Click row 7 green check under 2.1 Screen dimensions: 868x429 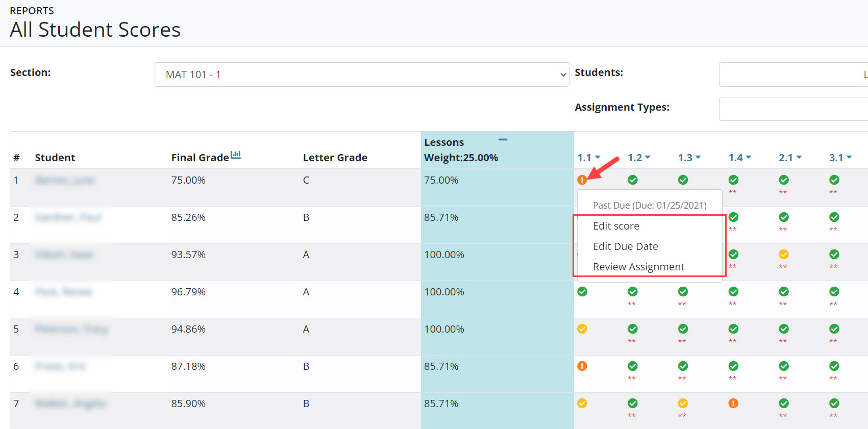click(784, 403)
